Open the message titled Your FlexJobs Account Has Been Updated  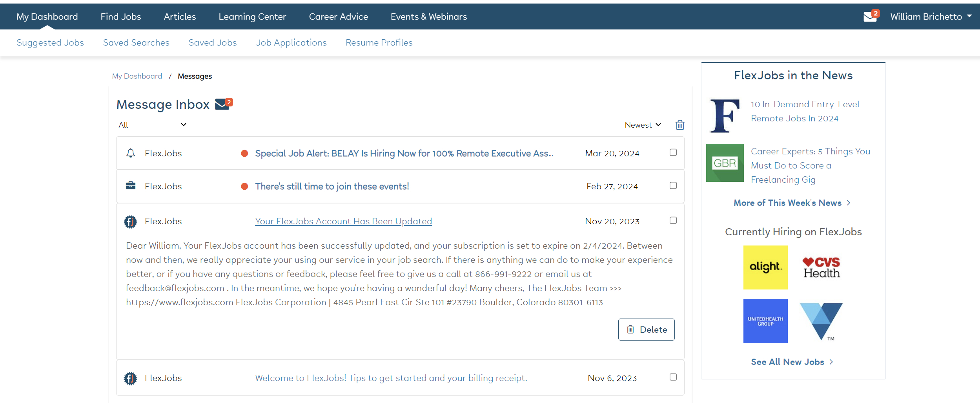pyautogui.click(x=343, y=221)
